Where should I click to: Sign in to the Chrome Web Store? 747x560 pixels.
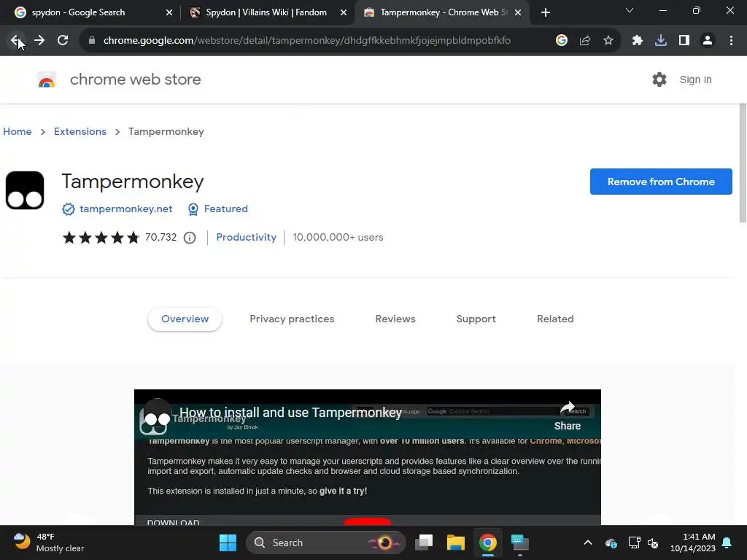[695, 79]
